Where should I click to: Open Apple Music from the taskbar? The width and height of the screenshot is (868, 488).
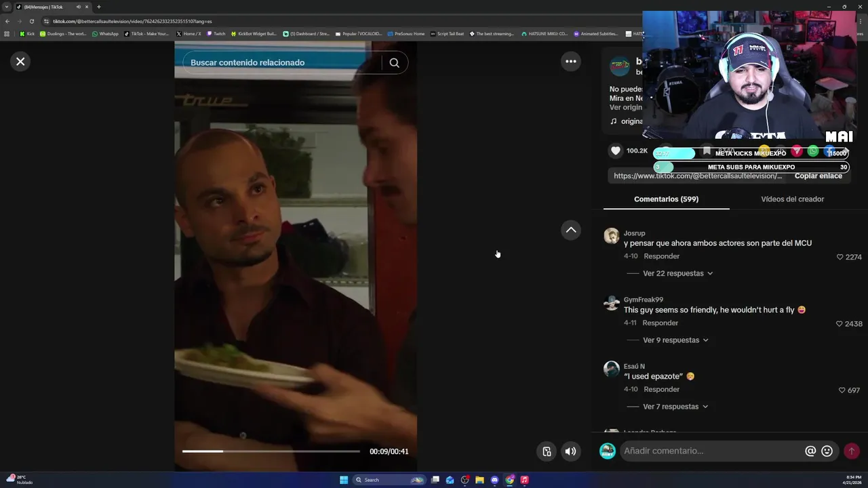(524, 480)
